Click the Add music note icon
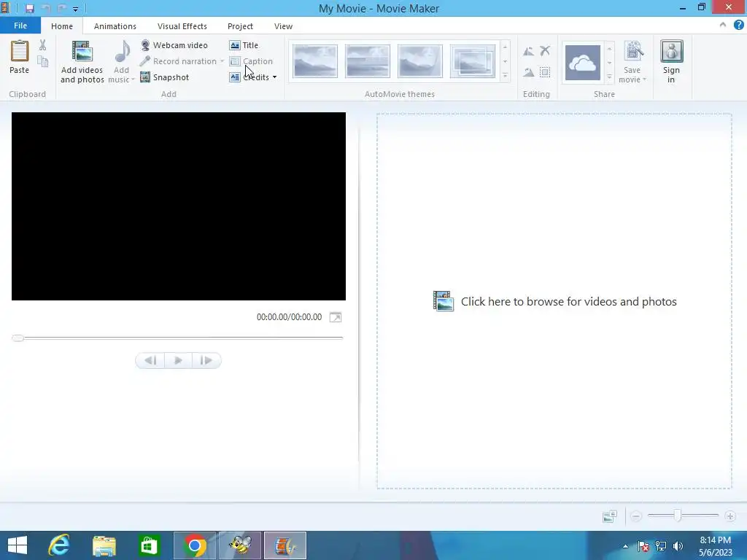 pos(122,52)
